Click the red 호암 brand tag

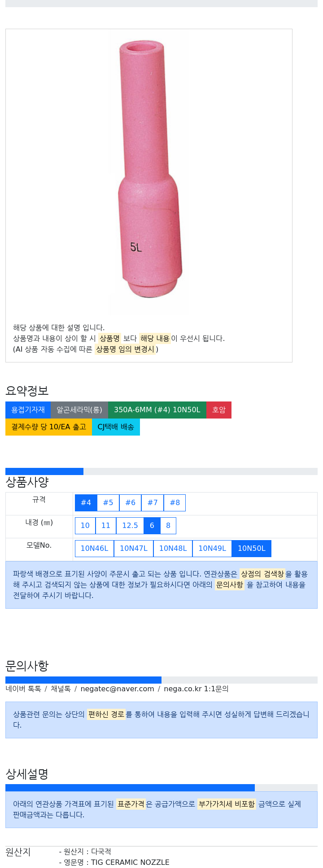click(219, 410)
